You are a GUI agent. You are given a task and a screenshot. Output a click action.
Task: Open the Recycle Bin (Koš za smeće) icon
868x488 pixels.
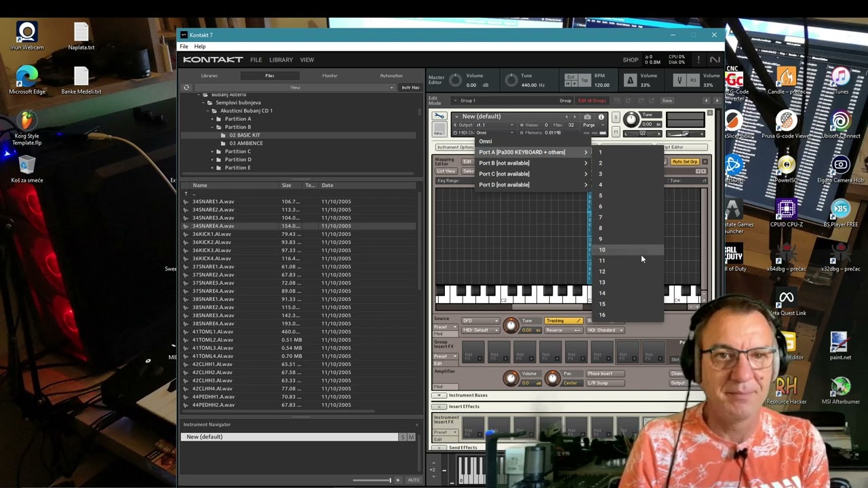tap(26, 169)
